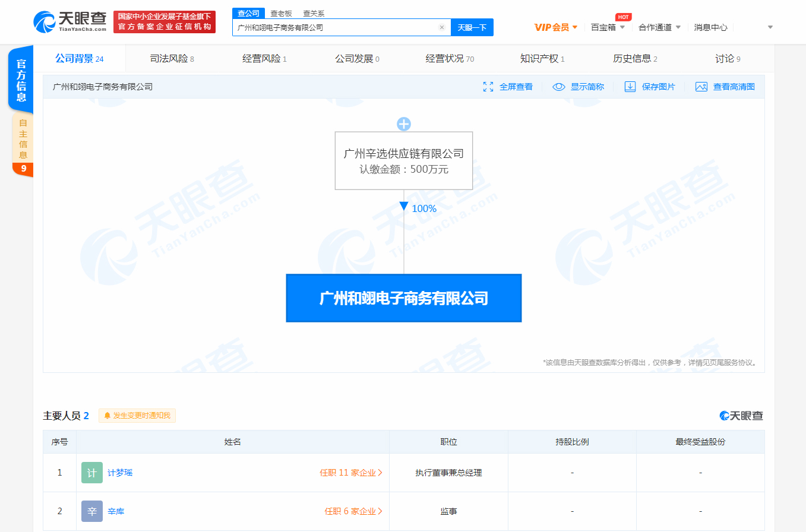Click the 天眼一下 search button
Screen dimensions: 806x532
click(x=472, y=27)
